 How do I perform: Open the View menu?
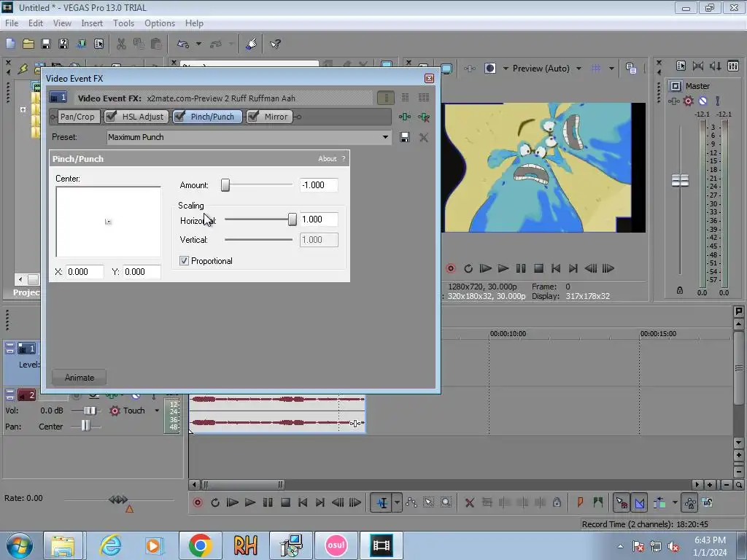click(62, 23)
